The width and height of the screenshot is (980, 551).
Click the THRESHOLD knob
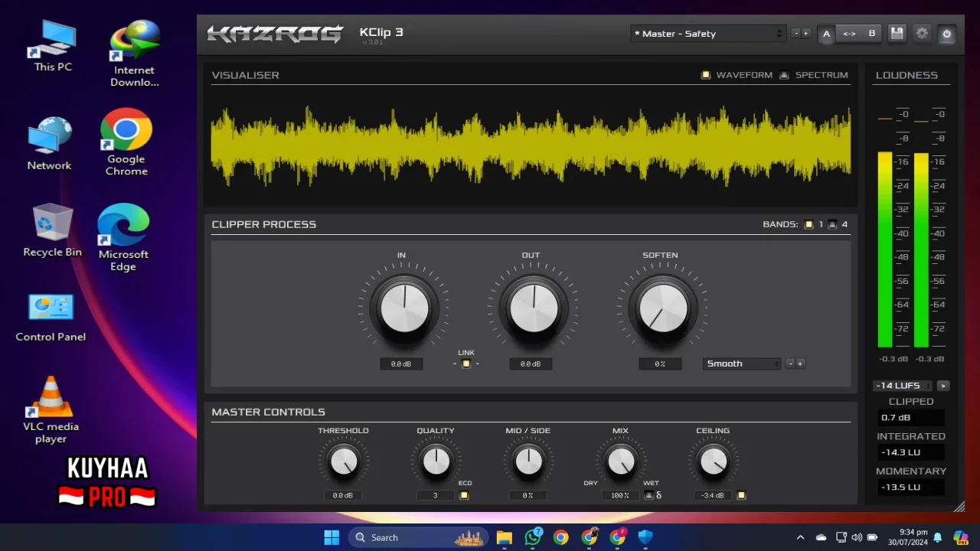(x=343, y=461)
